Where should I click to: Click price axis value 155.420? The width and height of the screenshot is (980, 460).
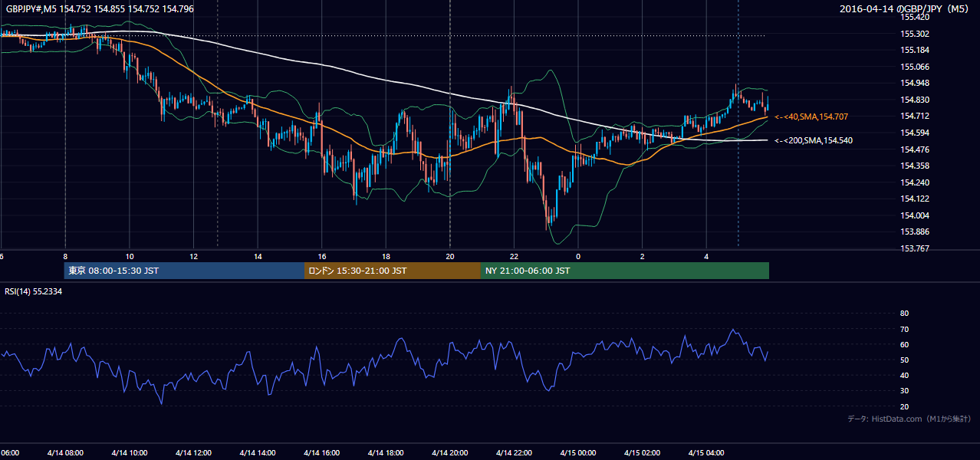coord(915,17)
